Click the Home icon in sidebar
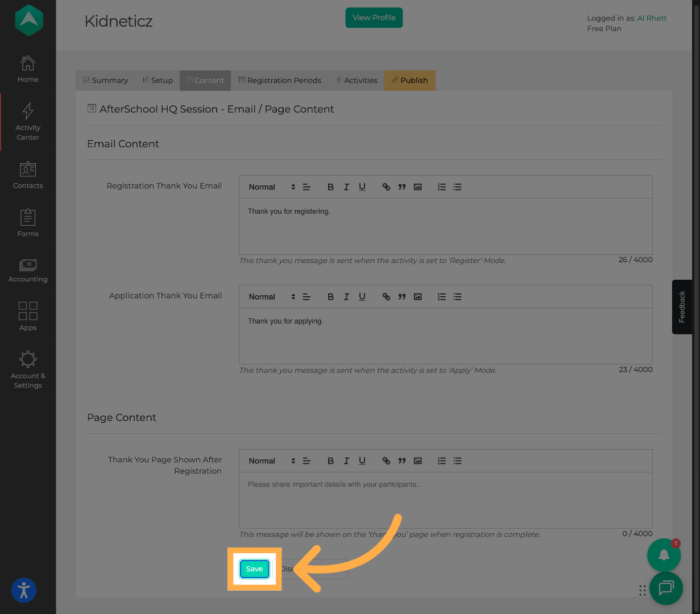700x614 pixels. 28,63
